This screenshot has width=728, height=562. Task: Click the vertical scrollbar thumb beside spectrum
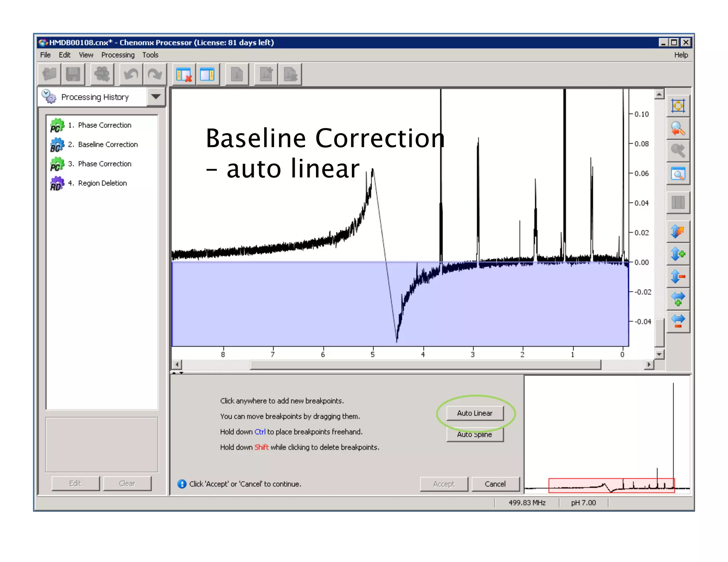click(x=659, y=333)
